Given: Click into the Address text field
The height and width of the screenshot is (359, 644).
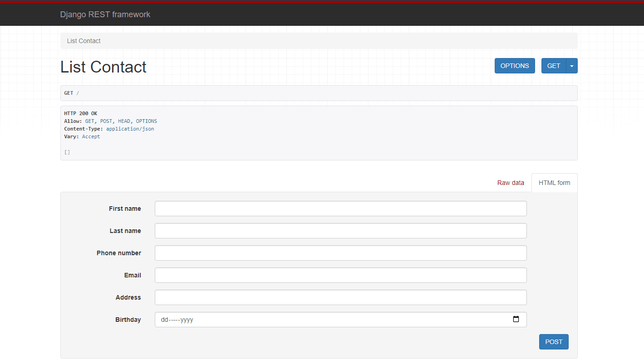Looking at the screenshot, I should [340, 297].
